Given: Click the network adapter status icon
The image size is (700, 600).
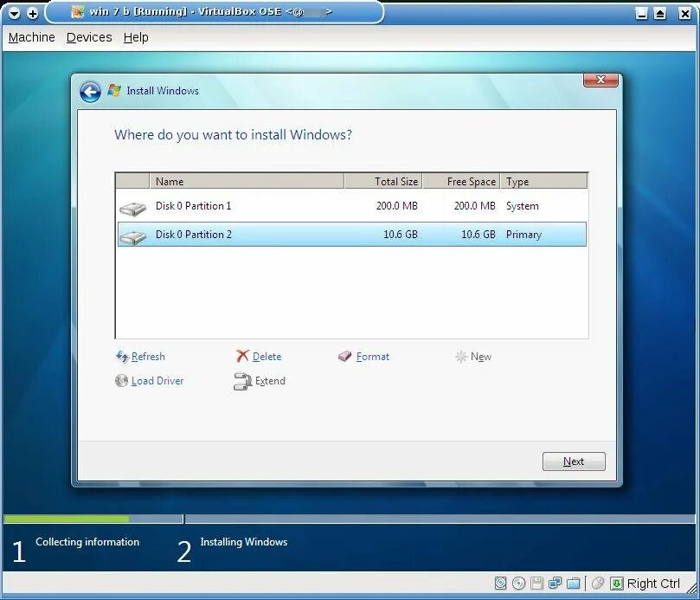Looking at the screenshot, I should 555,583.
